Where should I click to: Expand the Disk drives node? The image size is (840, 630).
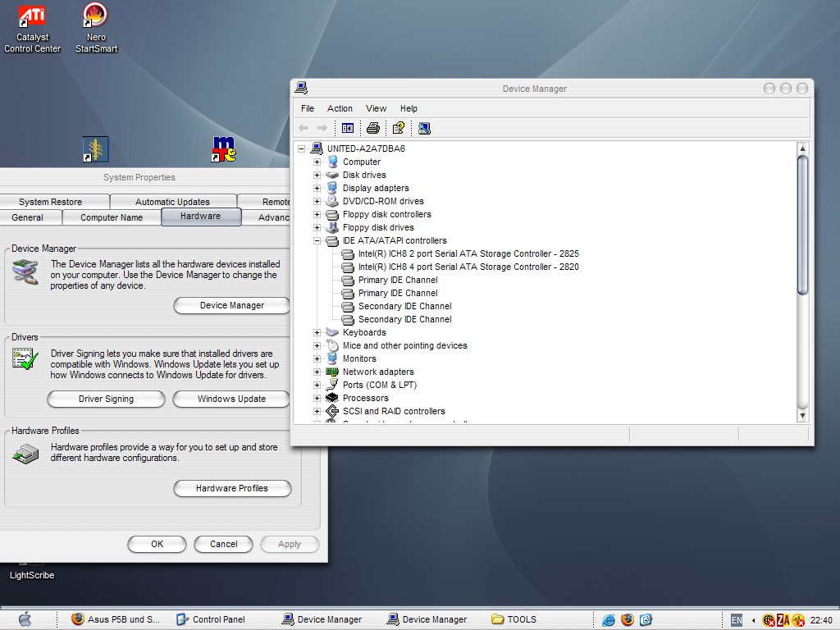pos(317,176)
